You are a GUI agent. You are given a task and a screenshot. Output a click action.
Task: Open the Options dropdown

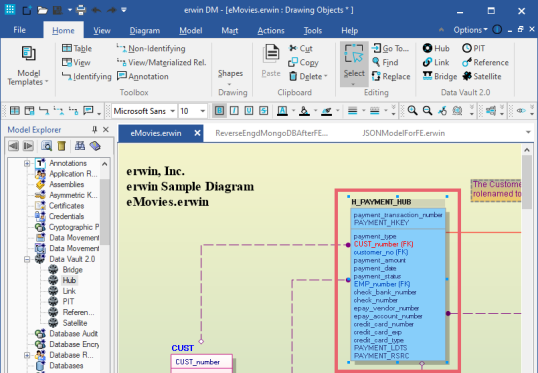[470, 30]
